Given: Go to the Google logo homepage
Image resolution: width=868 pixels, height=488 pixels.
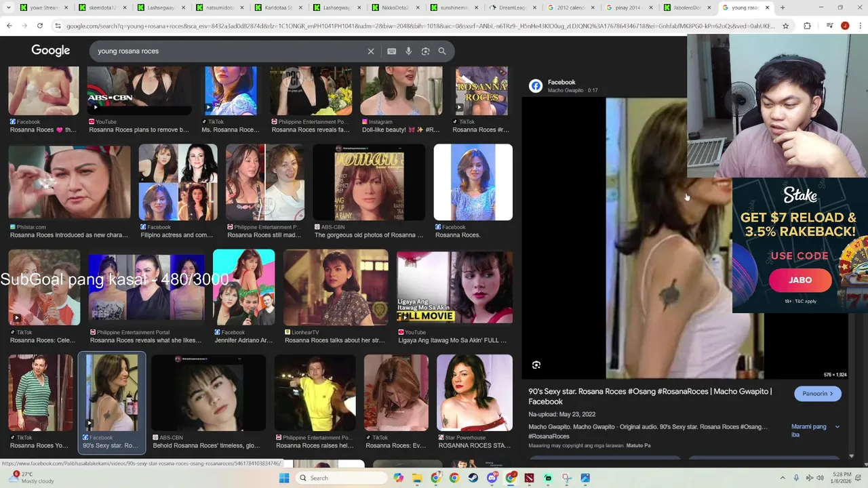Looking at the screenshot, I should pyautogui.click(x=51, y=51).
